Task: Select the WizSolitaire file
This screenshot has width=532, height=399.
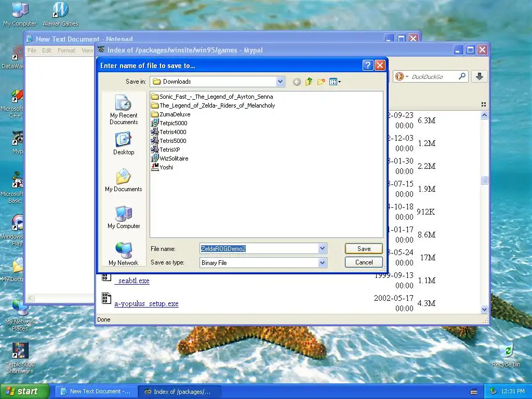Action: coord(170,158)
